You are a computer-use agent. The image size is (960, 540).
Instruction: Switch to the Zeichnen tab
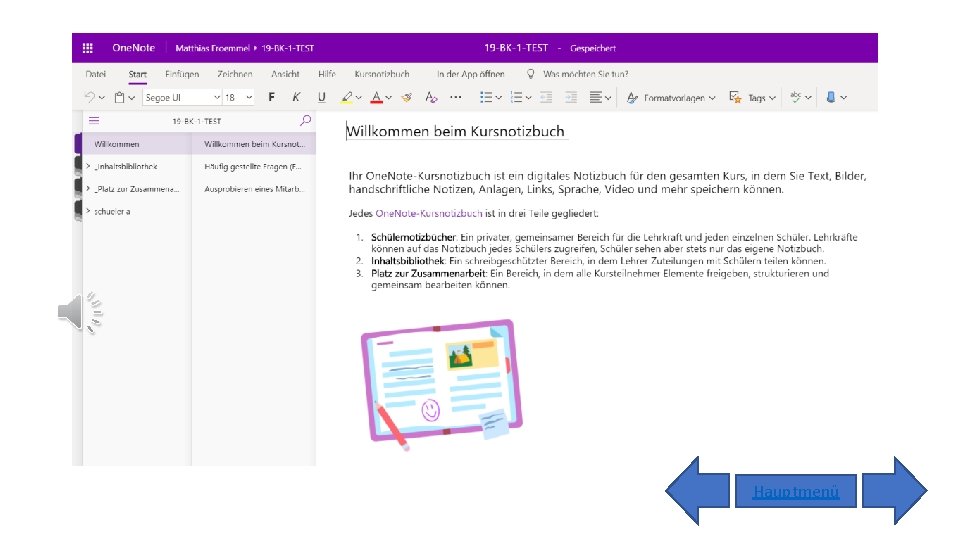tap(234, 74)
